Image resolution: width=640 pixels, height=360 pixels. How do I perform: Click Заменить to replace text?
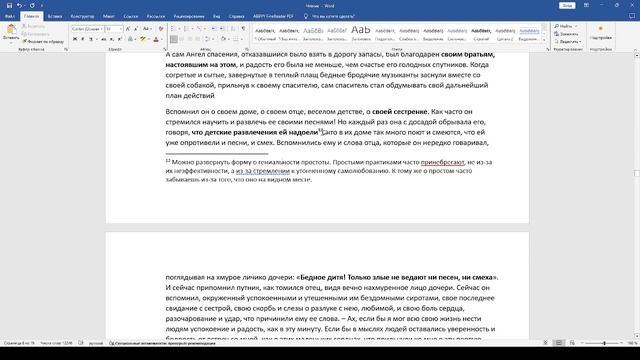pyautogui.click(x=566, y=34)
